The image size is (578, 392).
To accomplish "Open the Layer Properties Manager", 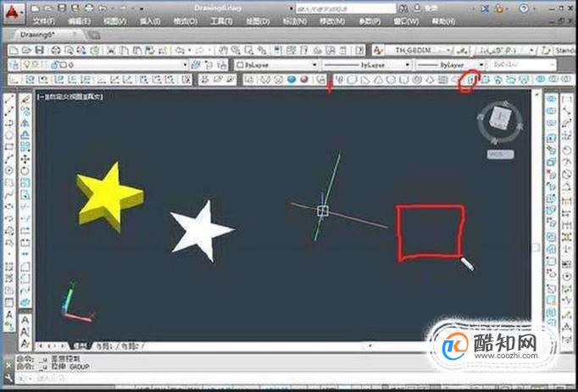I will pos(14,65).
